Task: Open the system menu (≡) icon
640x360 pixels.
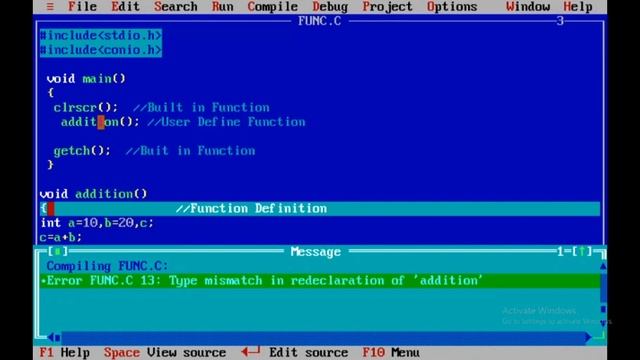Action: point(50,7)
